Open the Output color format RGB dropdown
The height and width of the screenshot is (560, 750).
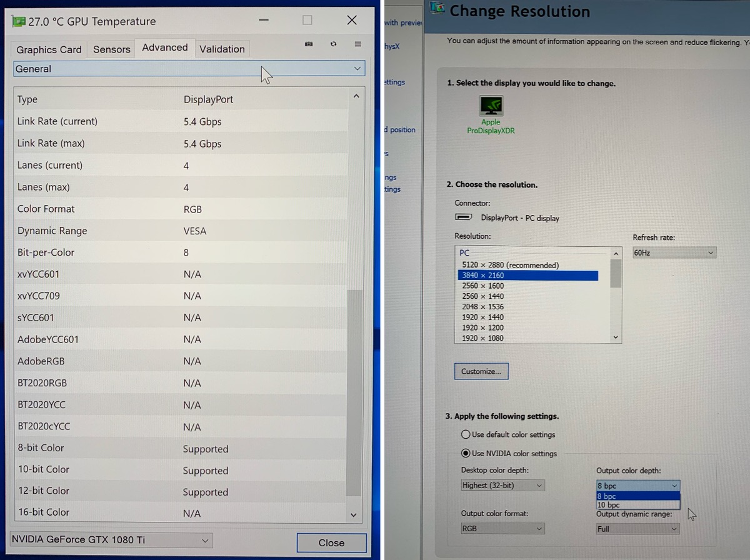click(x=502, y=529)
